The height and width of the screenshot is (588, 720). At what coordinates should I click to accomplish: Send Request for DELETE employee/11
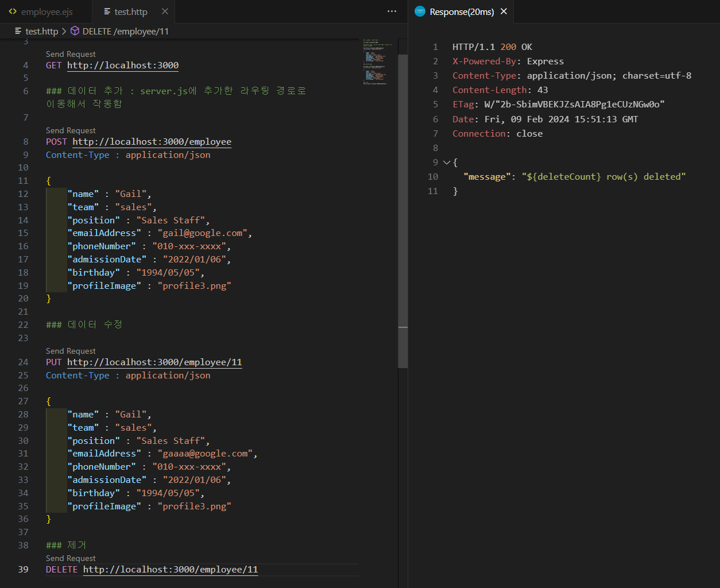point(71,558)
